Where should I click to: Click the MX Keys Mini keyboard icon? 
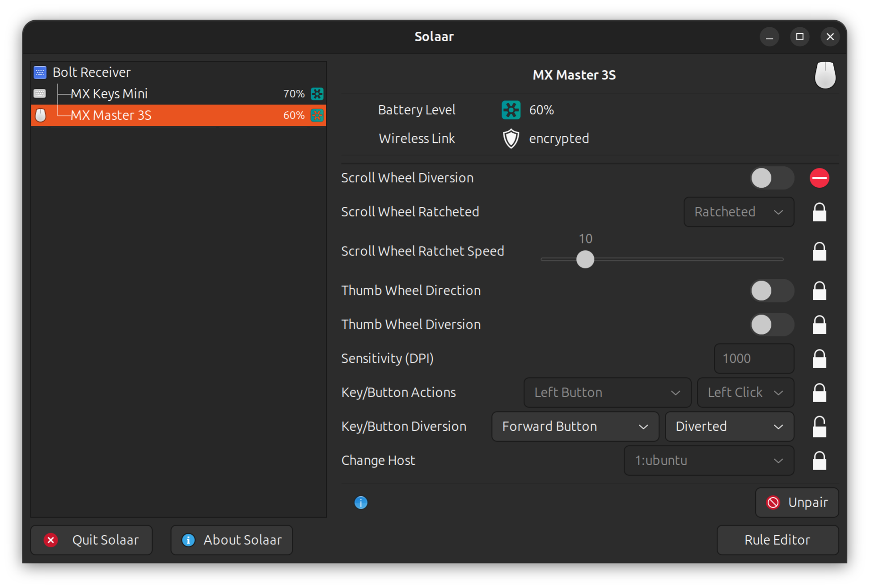(x=40, y=94)
